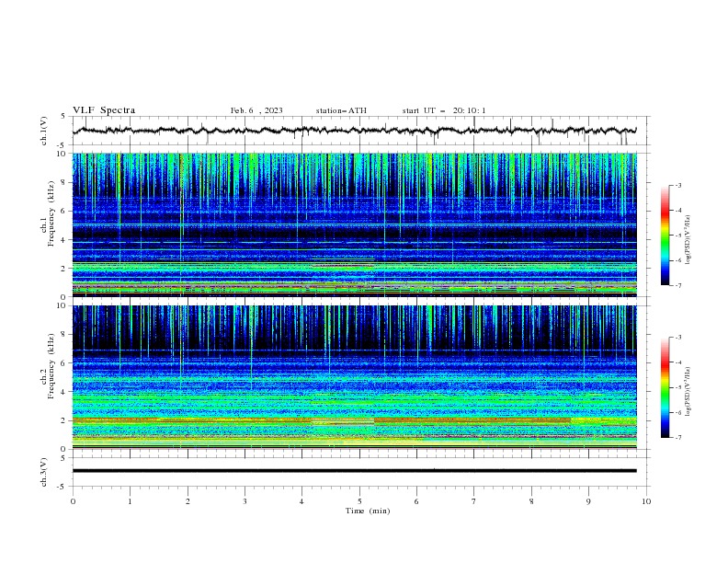Click the ch.1 spectrogram panel
The height and width of the screenshot is (563, 728).
click(x=355, y=224)
